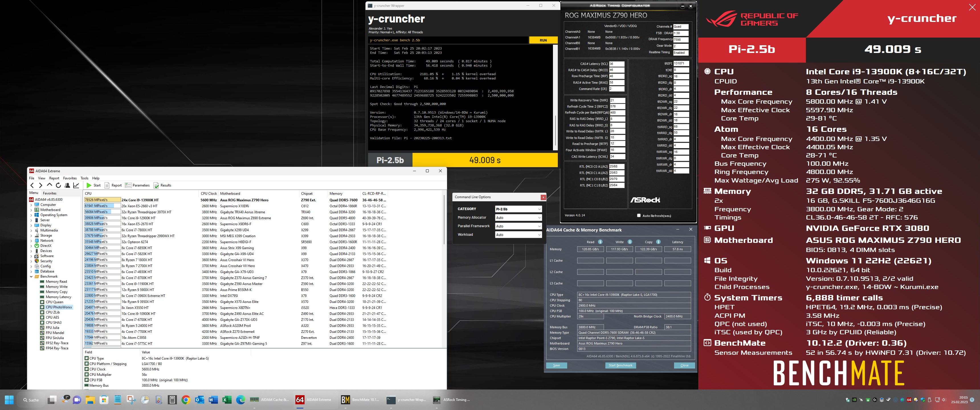Click the Copy info icon in Cache & Memory Benchmark
This screenshot has height=410, width=980.
658,242
